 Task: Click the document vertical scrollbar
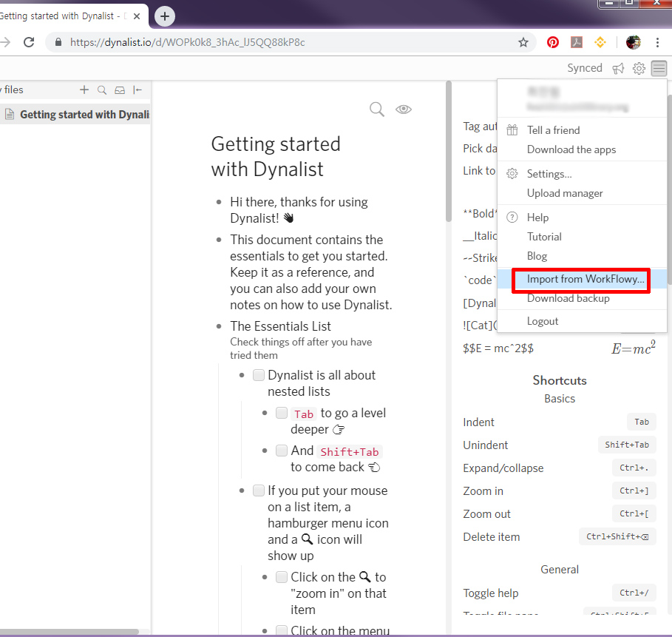point(448,151)
